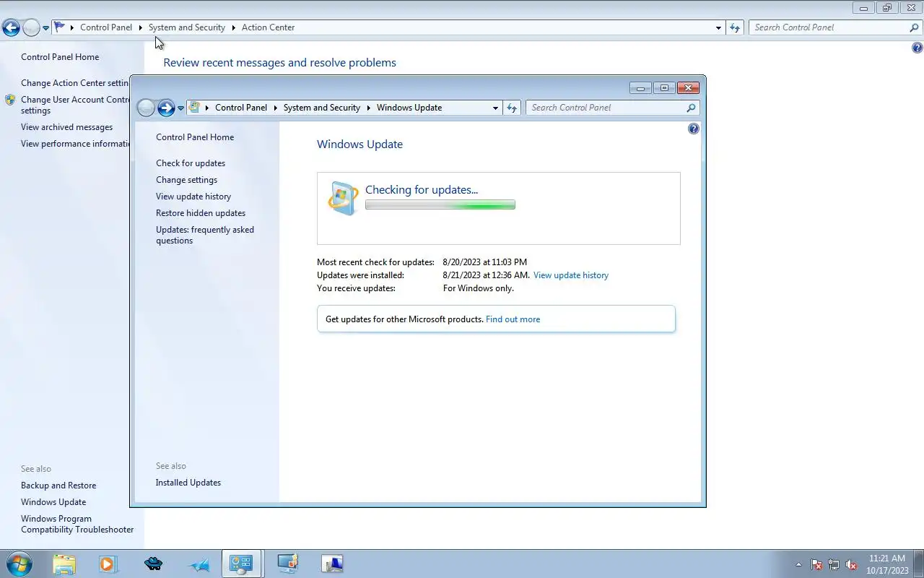The width and height of the screenshot is (924, 578).
Task: Open Installed Updates link
Action: (x=188, y=483)
